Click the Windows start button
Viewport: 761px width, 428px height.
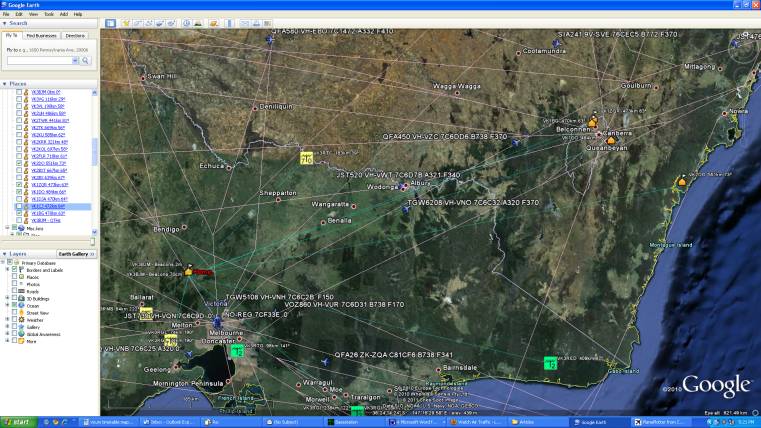pos(18,422)
